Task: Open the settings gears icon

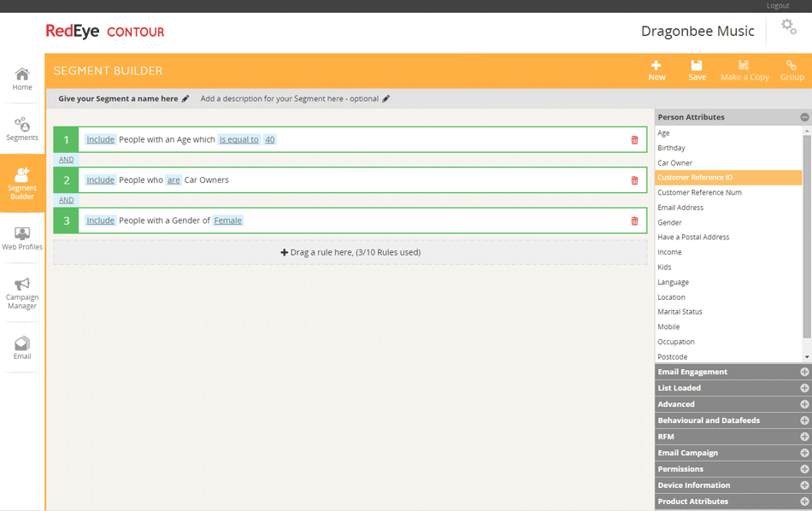Action: point(788,28)
